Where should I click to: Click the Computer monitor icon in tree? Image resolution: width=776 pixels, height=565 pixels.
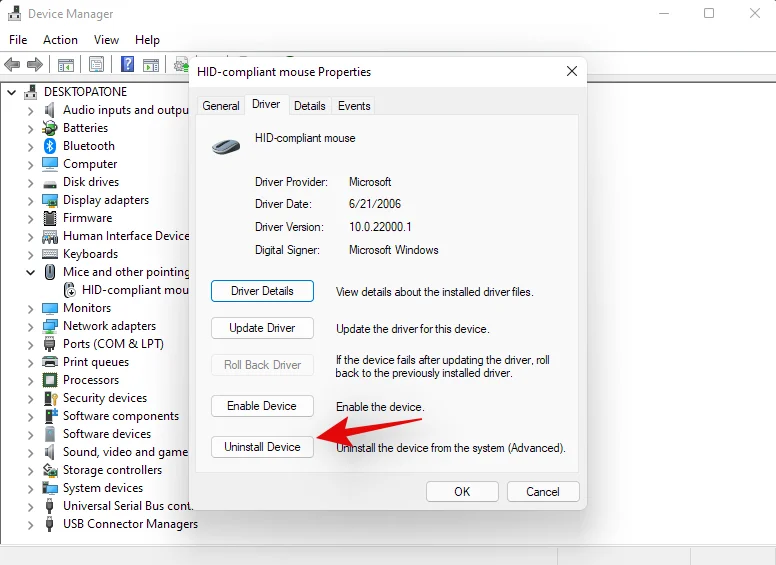point(49,164)
